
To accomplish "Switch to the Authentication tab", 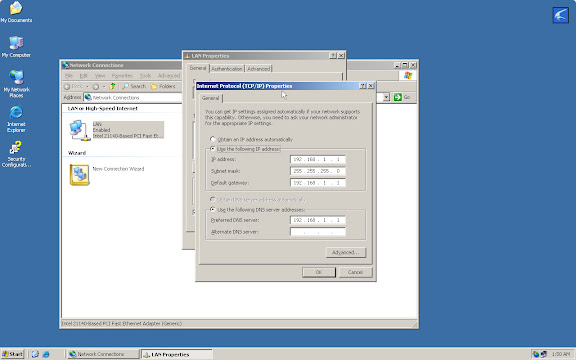I will coord(227,69).
